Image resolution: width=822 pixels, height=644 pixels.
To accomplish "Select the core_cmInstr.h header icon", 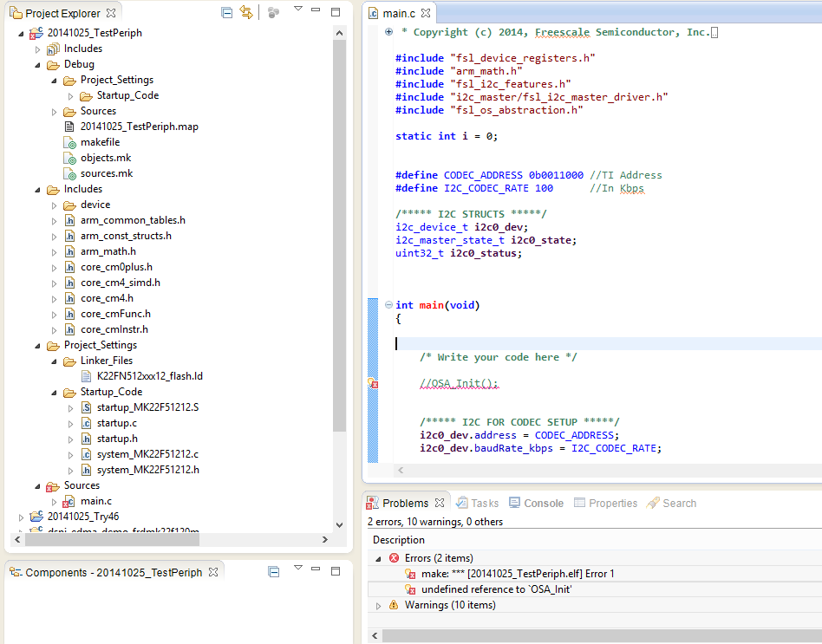I will [x=69, y=329].
